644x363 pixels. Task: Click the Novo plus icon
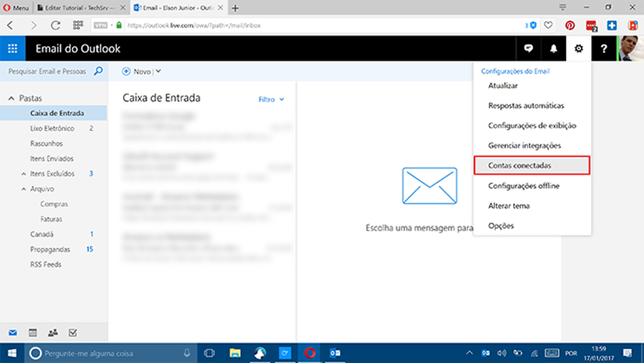click(126, 71)
